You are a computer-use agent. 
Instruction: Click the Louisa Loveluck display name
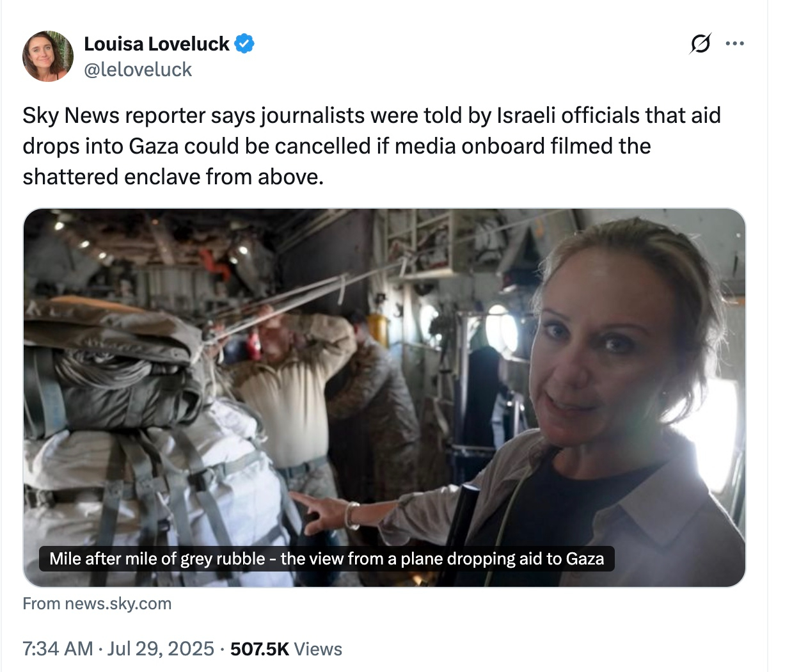(x=157, y=44)
